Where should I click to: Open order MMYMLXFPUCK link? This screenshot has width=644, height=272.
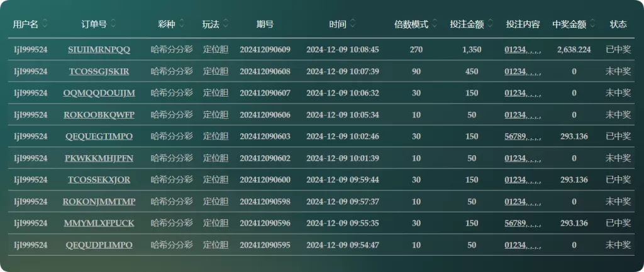[99, 223]
